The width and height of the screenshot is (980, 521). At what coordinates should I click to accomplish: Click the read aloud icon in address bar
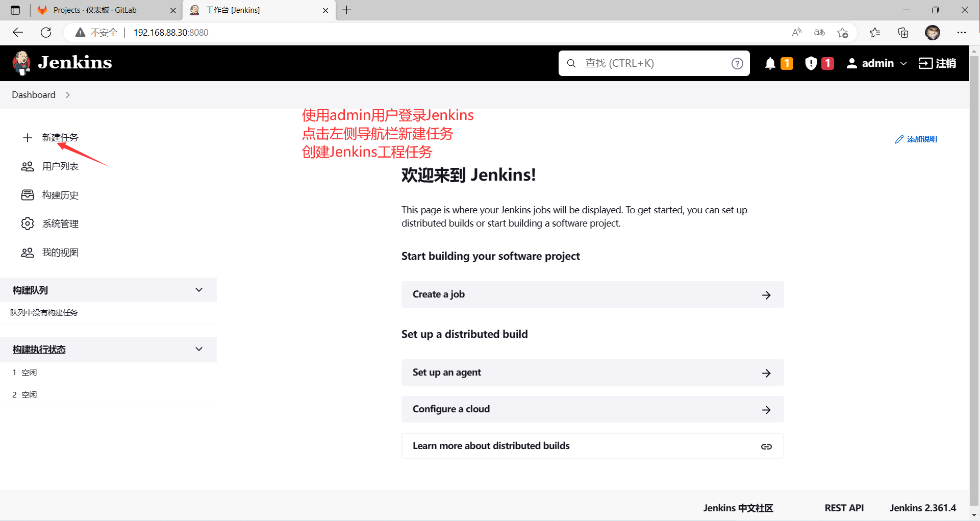[796, 33]
